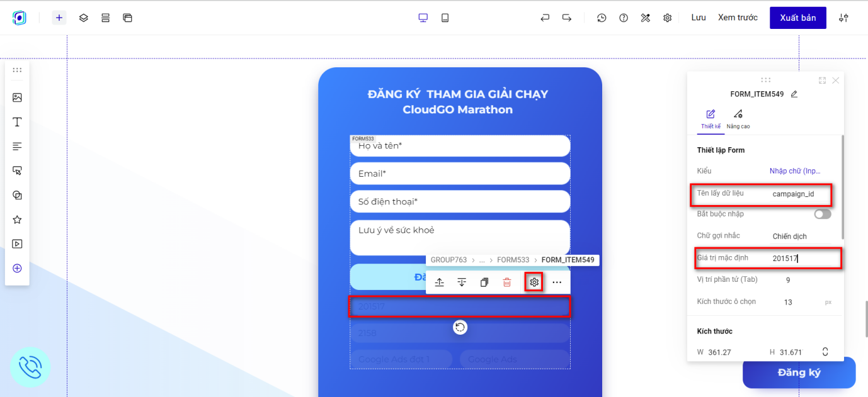Open edit history via the clock icon
Image resolution: width=868 pixels, height=397 pixels.
point(602,18)
